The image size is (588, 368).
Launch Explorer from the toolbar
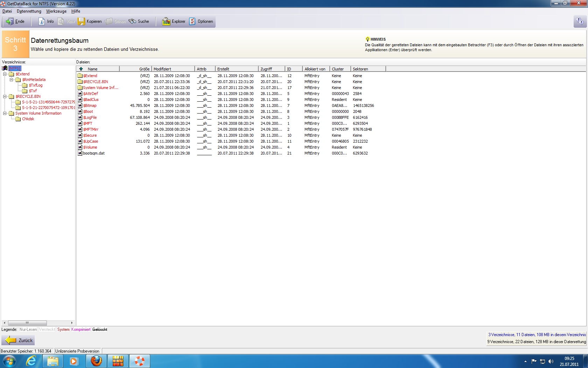pyautogui.click(x=174, y=21)
